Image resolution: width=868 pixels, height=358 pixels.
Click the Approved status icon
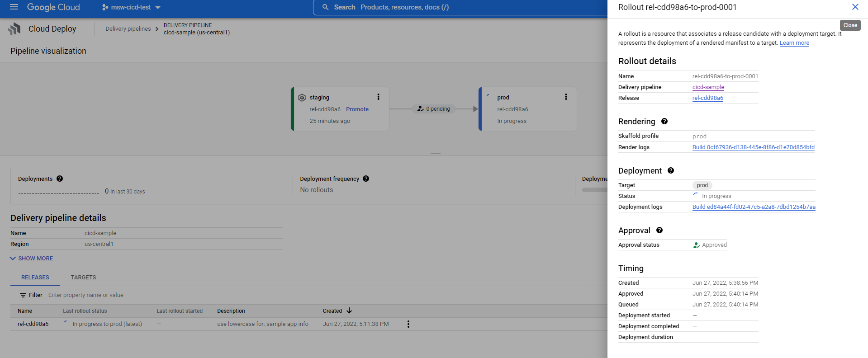tap(696, 245)
